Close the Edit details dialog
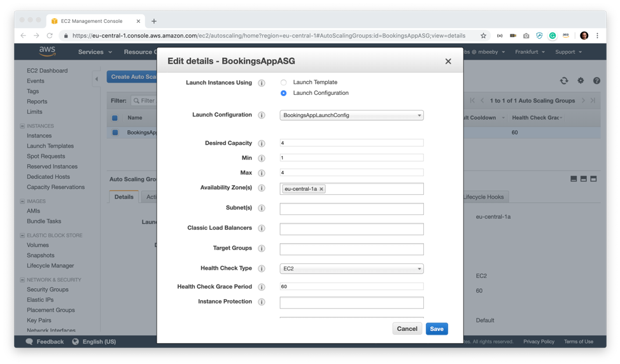620x364 pixels. (x=448, y=61)
